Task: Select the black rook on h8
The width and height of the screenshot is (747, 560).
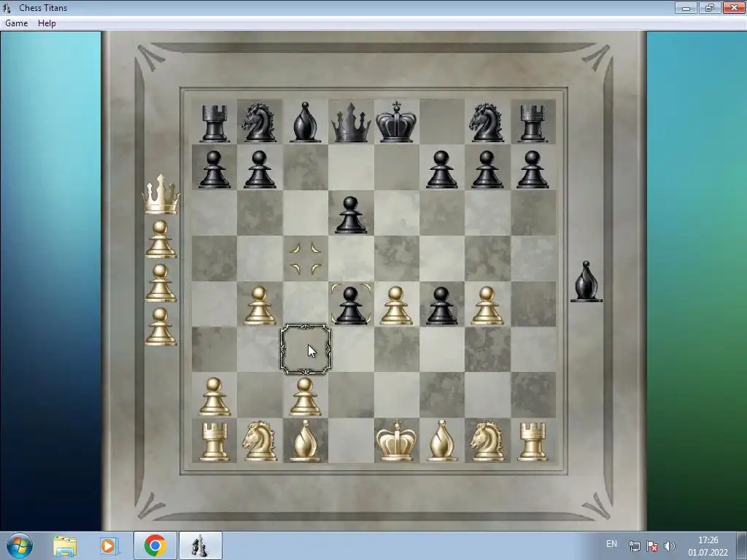Action: coord(532,124)
